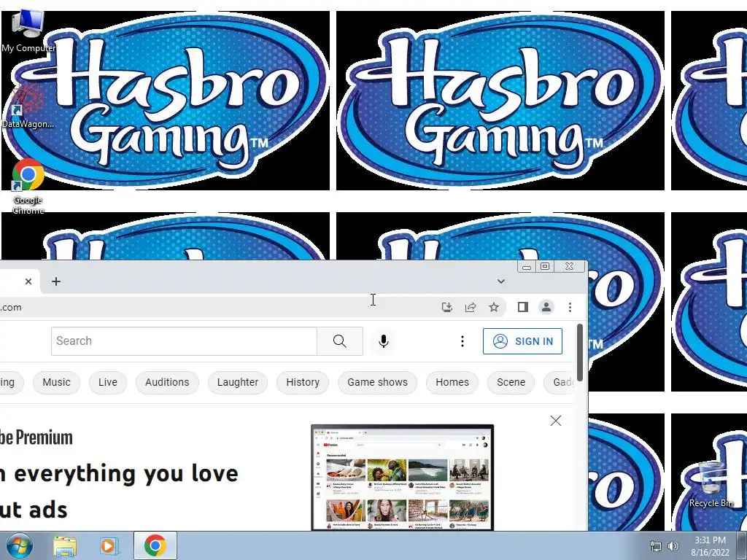Click the taskbar clock 3:31 PM
Viewport: 747px width, 560px height.
[710, 545]
